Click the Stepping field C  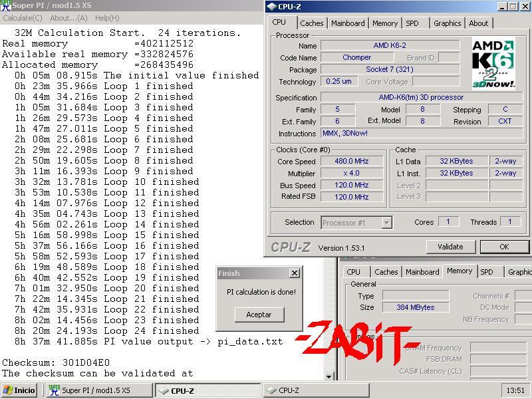coord(505,109)
